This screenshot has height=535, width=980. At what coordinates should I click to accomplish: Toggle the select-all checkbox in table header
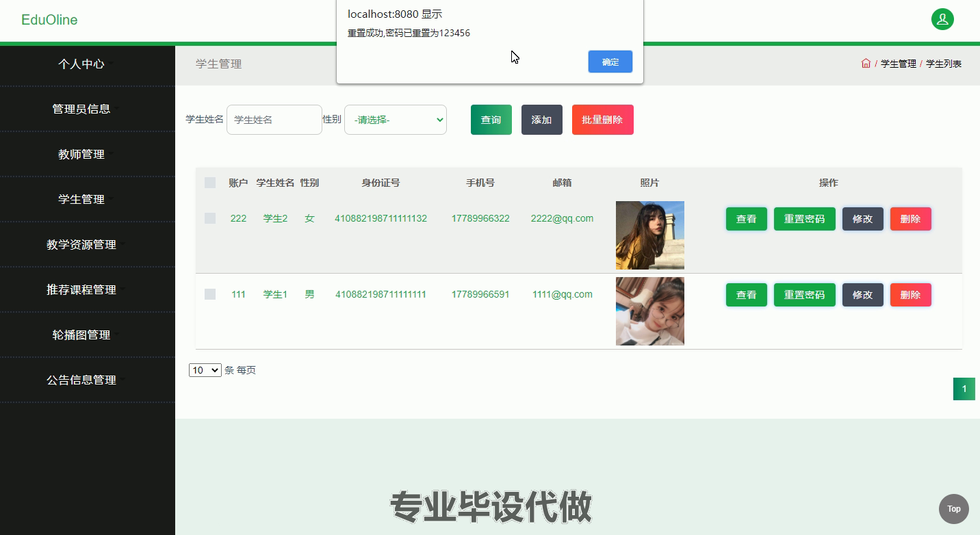pos(210,183)
